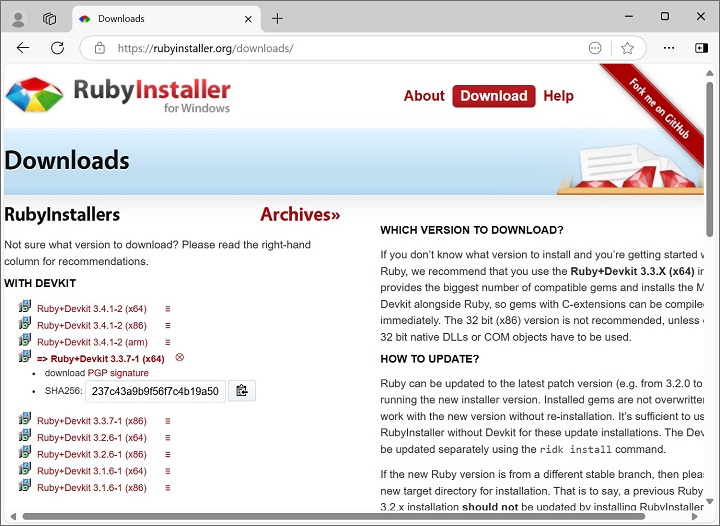Expand details for Ruby+Devkit 3.2.6-1 (x86)
Viewport: 720px width, 526px height.
coord(168,454)
